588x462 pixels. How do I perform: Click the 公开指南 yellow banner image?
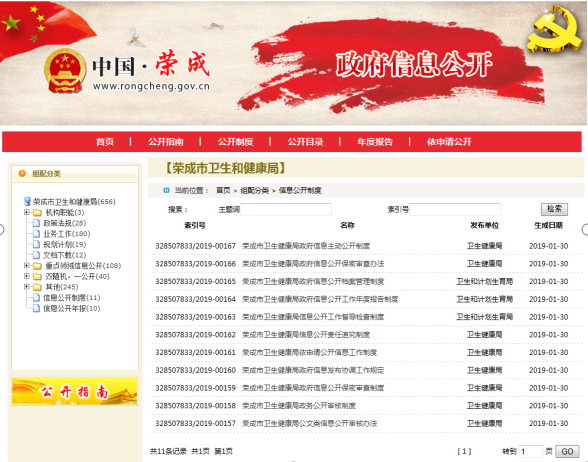pyautogui.click(x=75, y=392)
